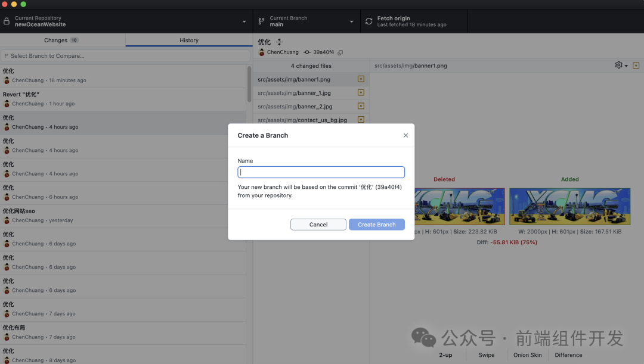Image resolution: width=644 pixels, height=364 pixels.
Task: Expand the Current Repository dropdown
Action: click(x=244, y=22)
